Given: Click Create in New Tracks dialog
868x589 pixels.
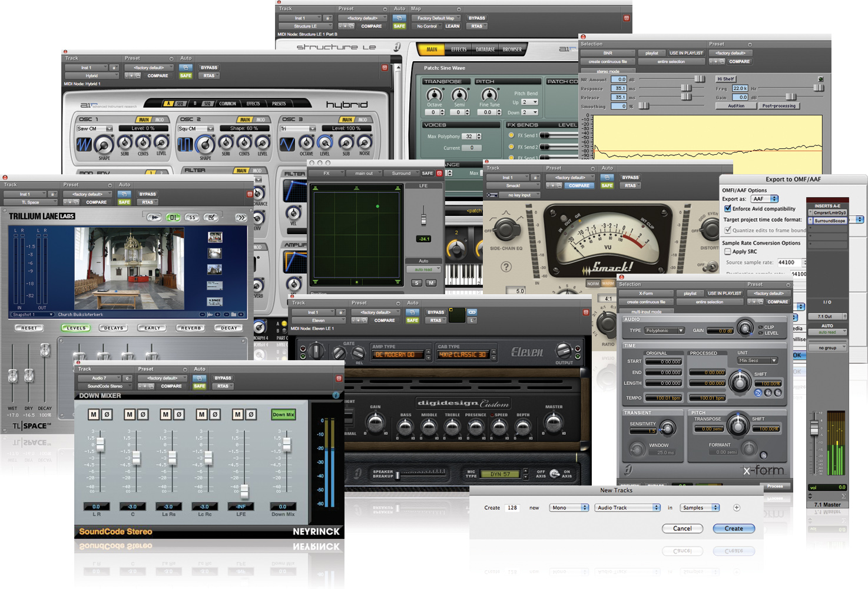Looking at the screenshot, I should click(x=734, y=528).
